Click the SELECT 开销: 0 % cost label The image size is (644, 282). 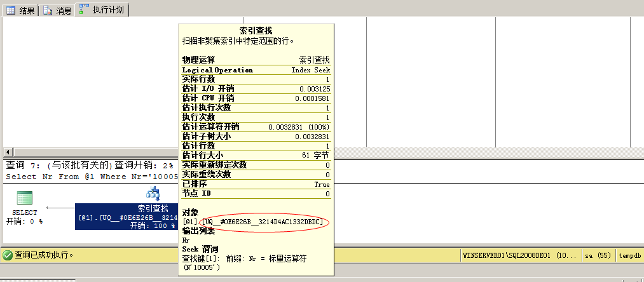click(x=25, y=221)
